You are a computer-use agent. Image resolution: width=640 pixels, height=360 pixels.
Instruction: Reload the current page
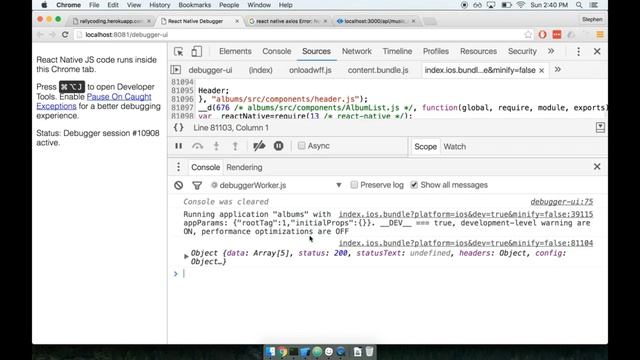(65, 35)
